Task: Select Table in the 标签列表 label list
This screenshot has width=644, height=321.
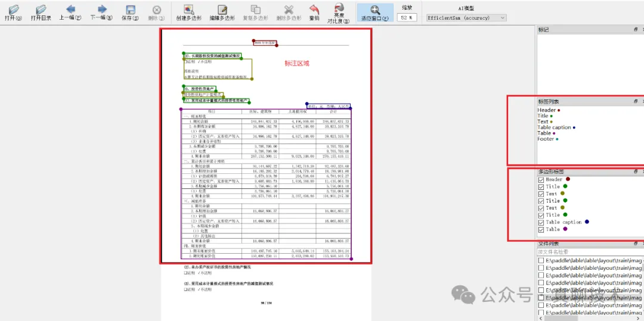Action: tap(546, 133)
